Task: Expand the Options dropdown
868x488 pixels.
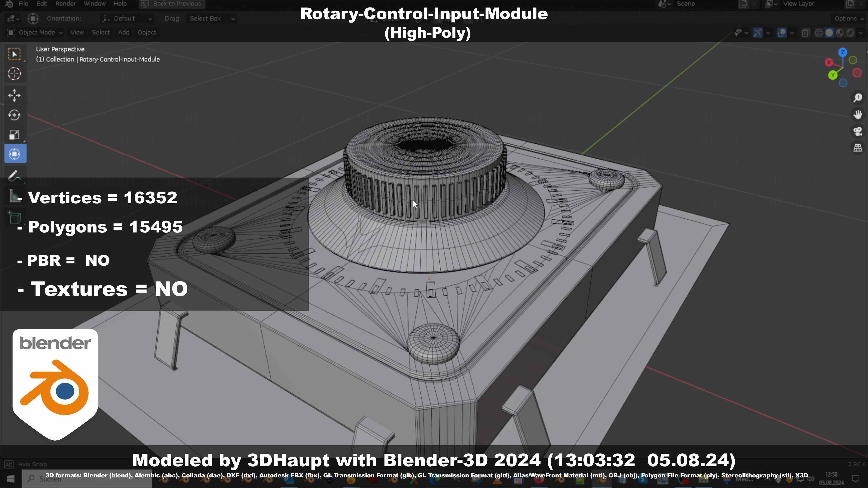Action: pyautogui.click(x=849, y=19)
